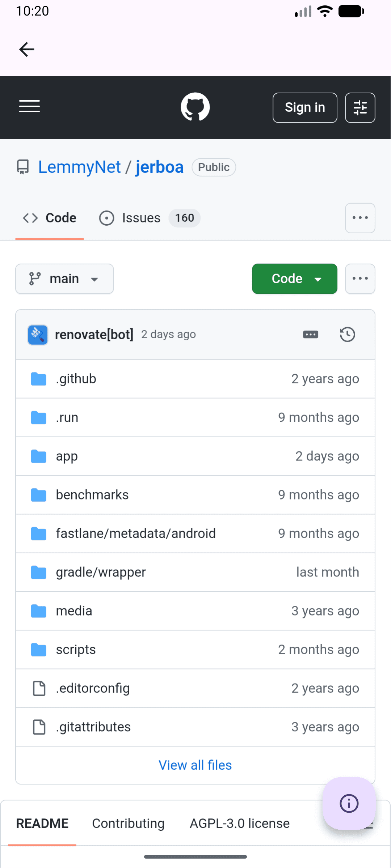Click the repository book icon
Screen dimensions: 391x868
pos(23,167)
